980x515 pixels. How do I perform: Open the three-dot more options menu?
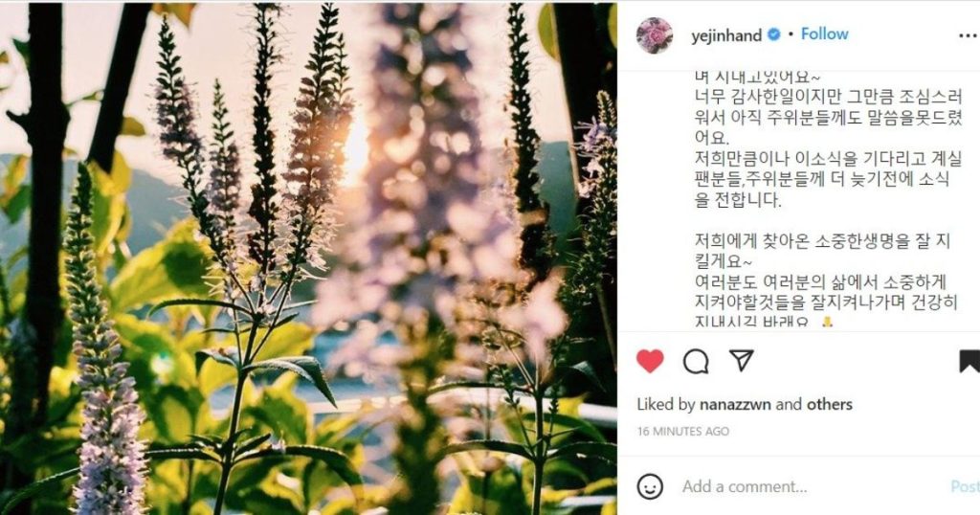pyautogui.click(x=969, y=35)
